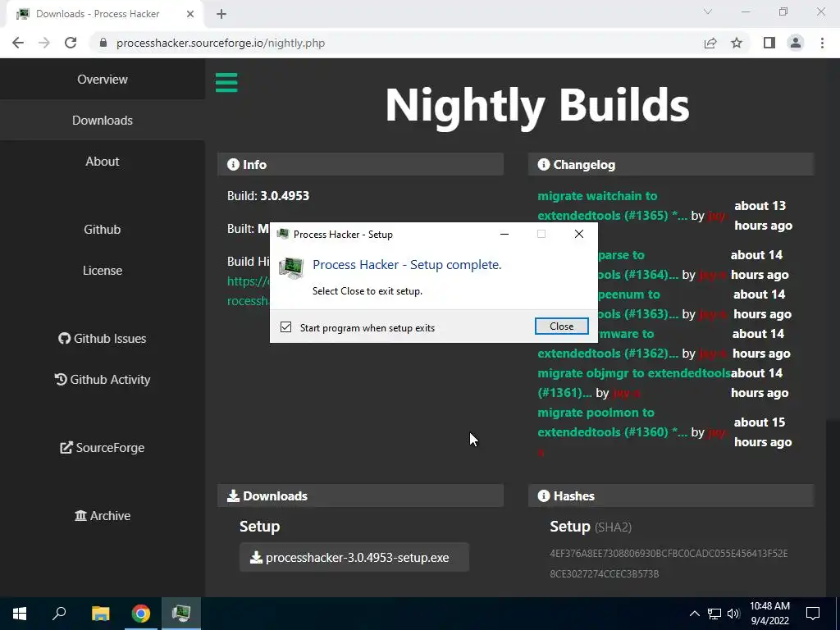Click the Nightly Builds heading
The image size is (840, 630).
(537, 105)
